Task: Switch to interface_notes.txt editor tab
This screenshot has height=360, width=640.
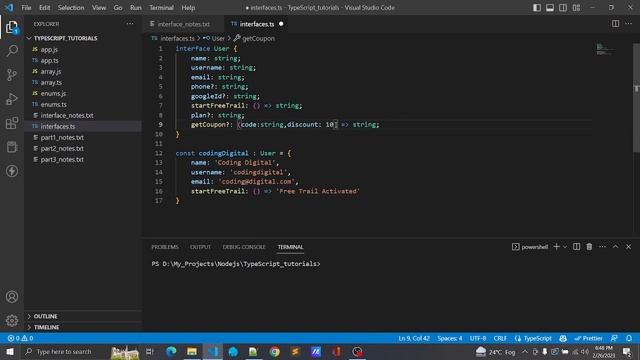Action: pyautogui.click(x=183, y=24)
